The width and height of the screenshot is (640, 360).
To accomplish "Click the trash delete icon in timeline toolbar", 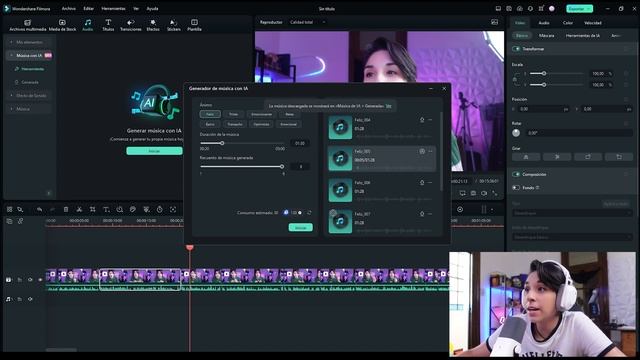I will click(66, 209).
